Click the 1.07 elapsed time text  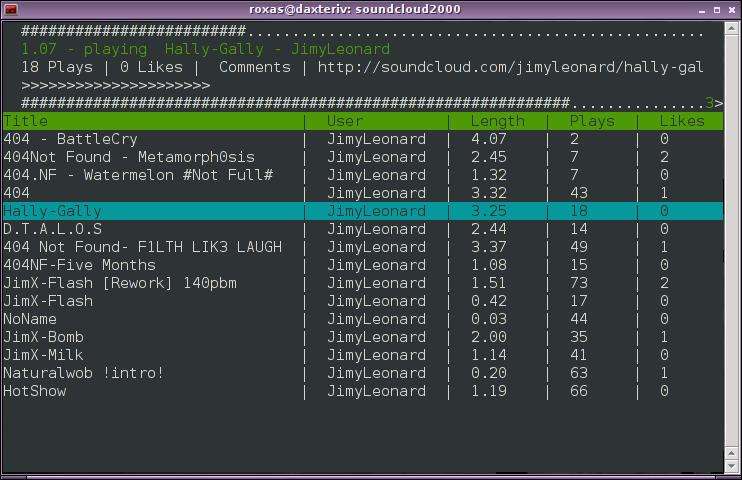pyautogui.click(x=39, y=49)
